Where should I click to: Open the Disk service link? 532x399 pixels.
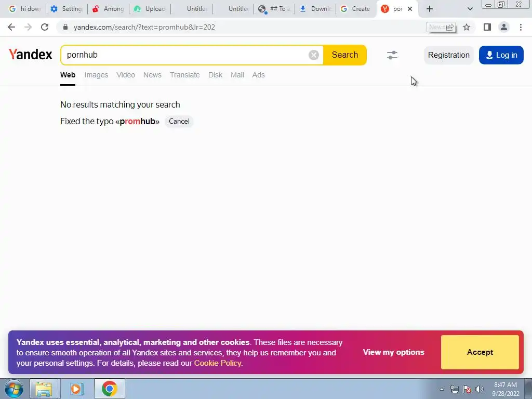point(216,75)
